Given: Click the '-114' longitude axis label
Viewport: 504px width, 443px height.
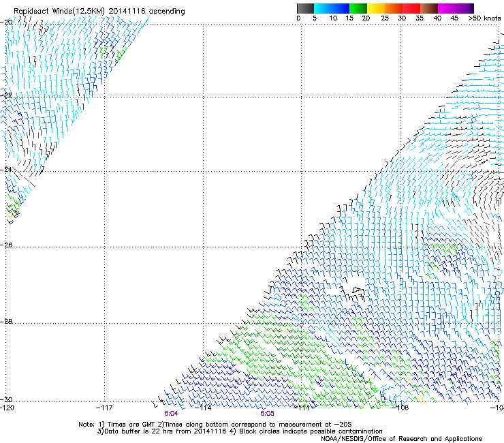Looking at the screenshot, I should click(203, 408).
